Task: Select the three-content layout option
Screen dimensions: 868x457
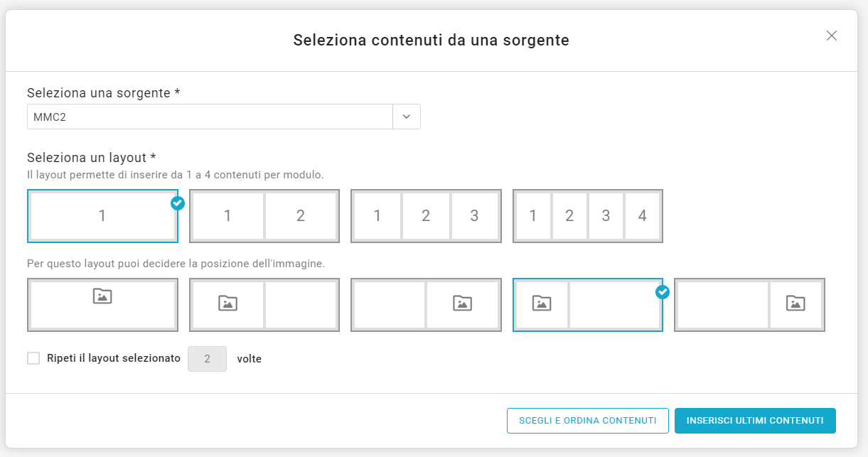Action: [x=426, y=216]
